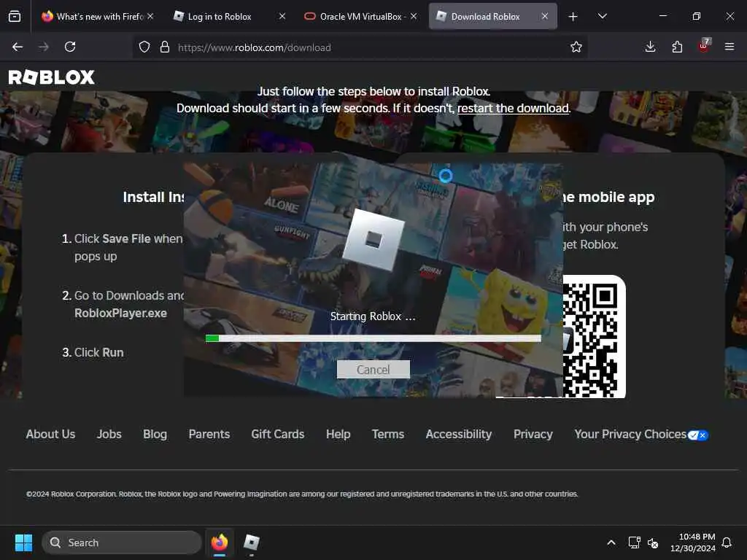Show hidden system tray icons

click(611, 542)
